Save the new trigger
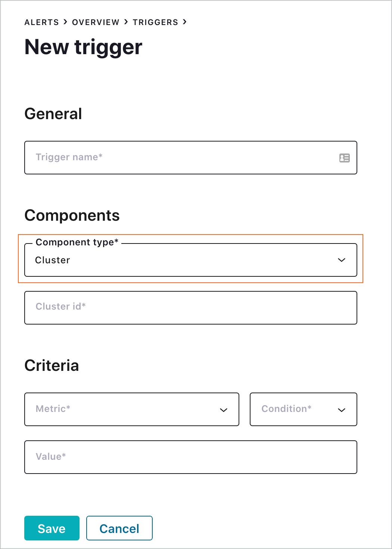This screenshot has width=392, height=549. click(52, 528)
